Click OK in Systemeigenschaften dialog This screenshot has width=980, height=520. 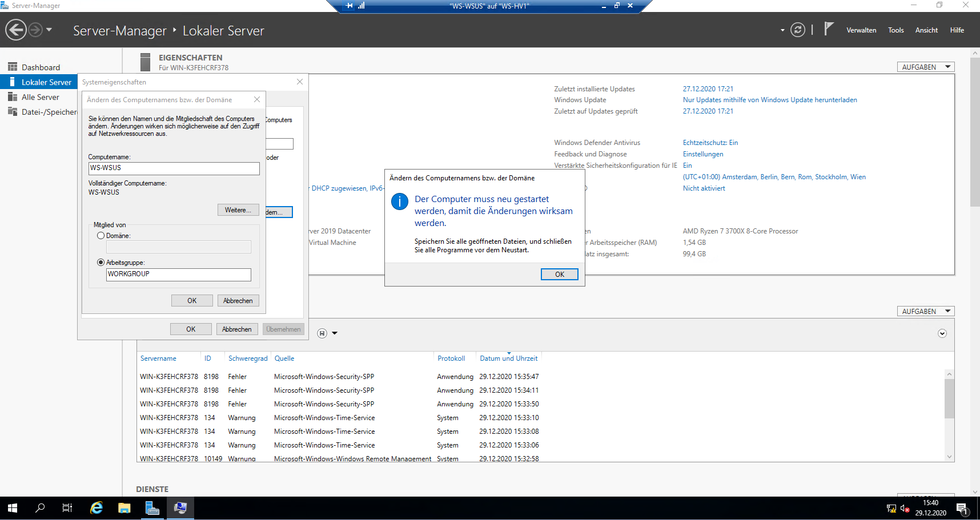pyautogui.click(x=191, y=329)
